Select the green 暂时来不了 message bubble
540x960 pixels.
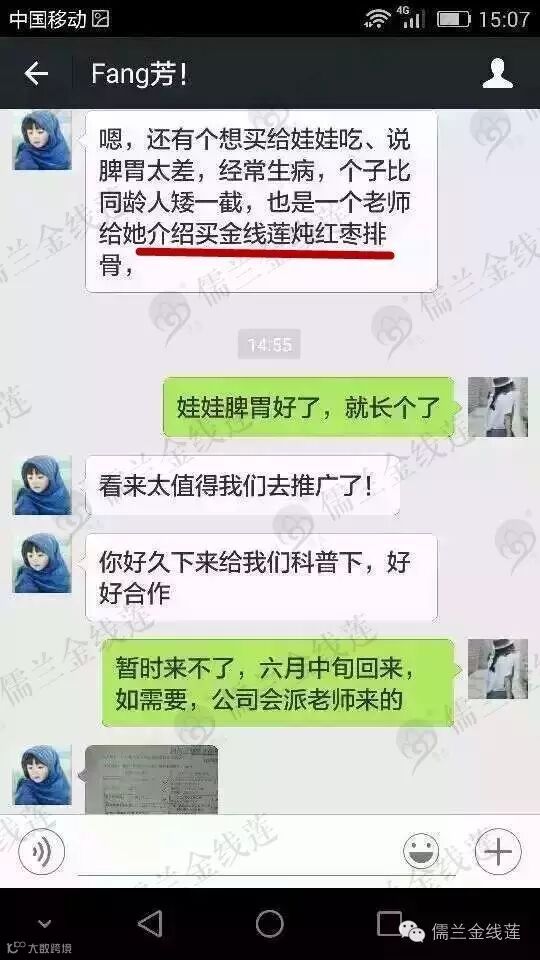click(278, 683)
